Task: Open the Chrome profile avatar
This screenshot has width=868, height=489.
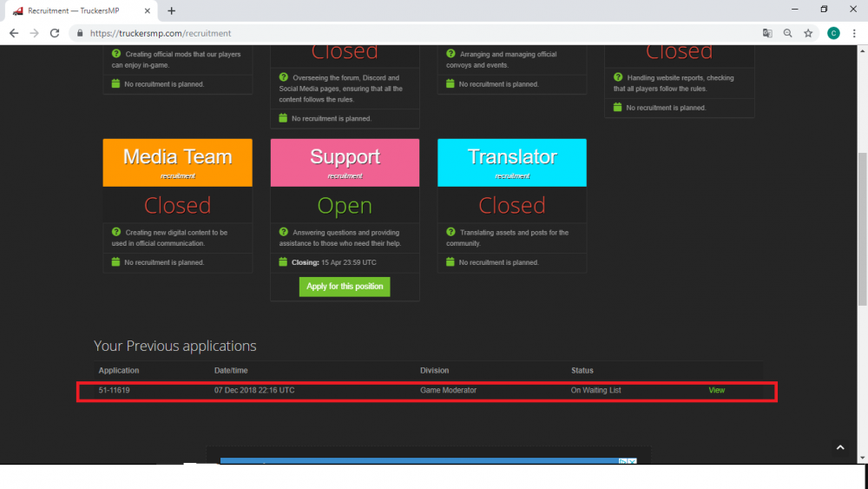Action: pos(833,33)
